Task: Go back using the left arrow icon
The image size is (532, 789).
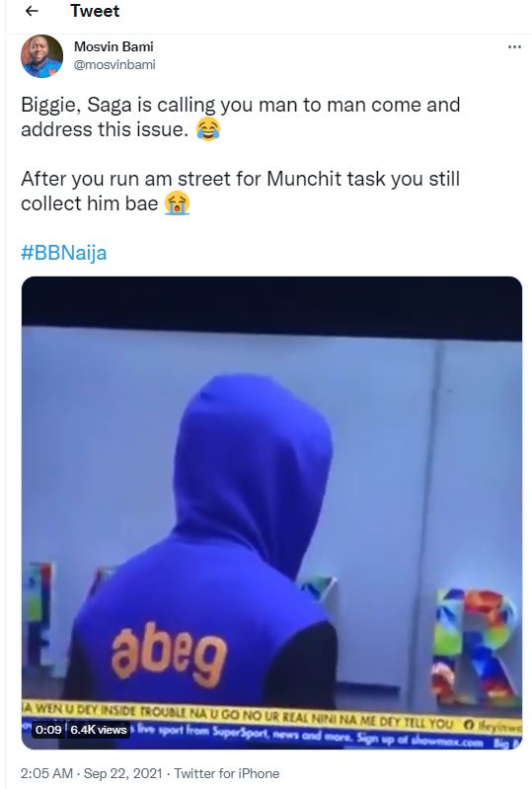Action: [32, 11]
